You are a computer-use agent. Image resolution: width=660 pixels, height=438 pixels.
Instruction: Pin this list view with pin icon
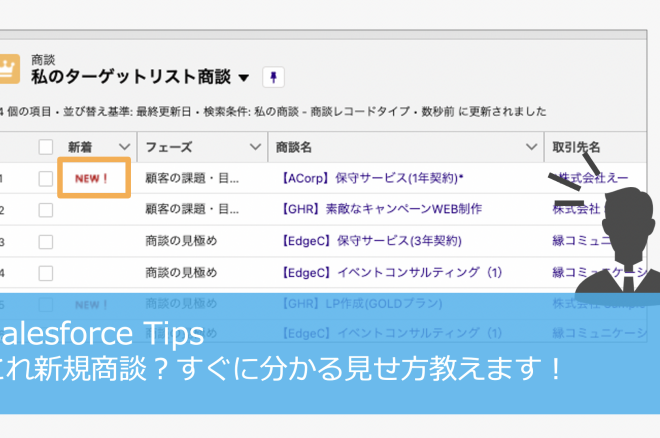(273, 77)
